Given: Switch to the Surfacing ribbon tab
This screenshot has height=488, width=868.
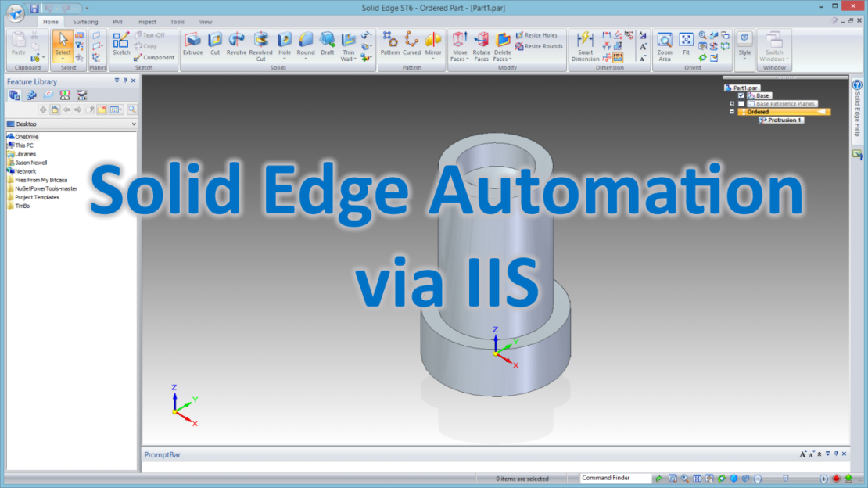Looking at the screenshot, I should pos(85,22).
